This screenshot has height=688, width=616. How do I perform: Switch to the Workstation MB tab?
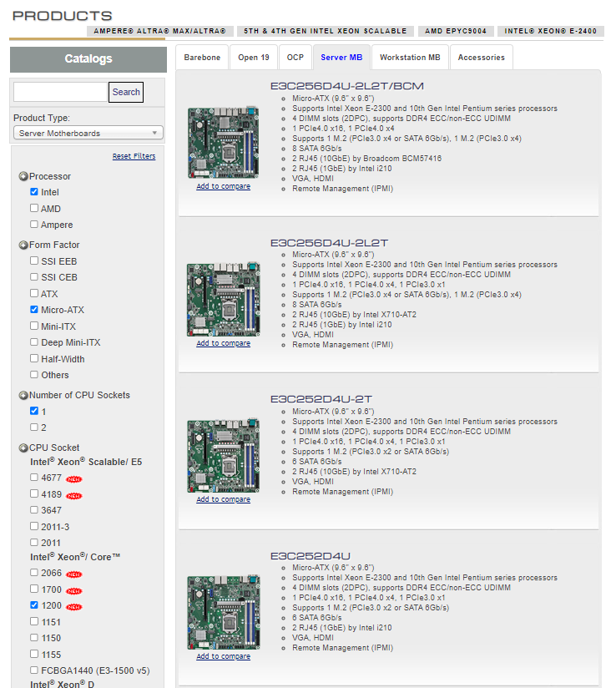tap(410, 58)
